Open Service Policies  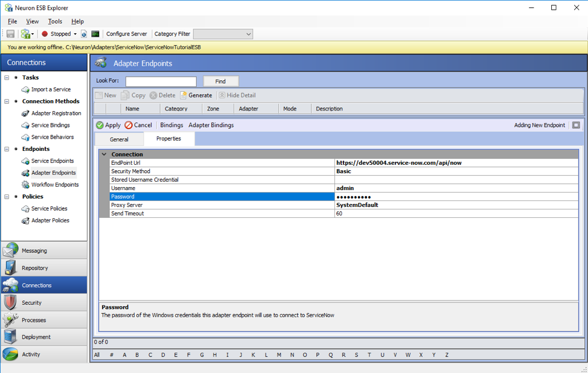50,208
